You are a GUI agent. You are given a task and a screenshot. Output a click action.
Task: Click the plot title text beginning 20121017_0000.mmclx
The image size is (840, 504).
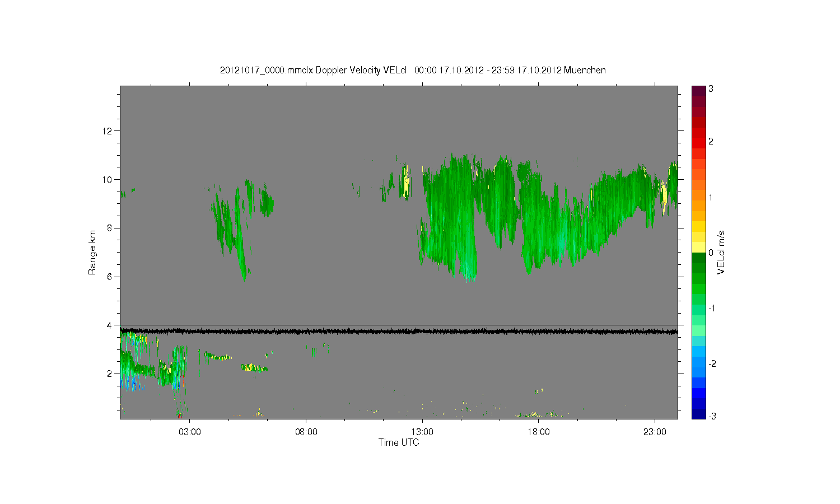tap(413, 70)
